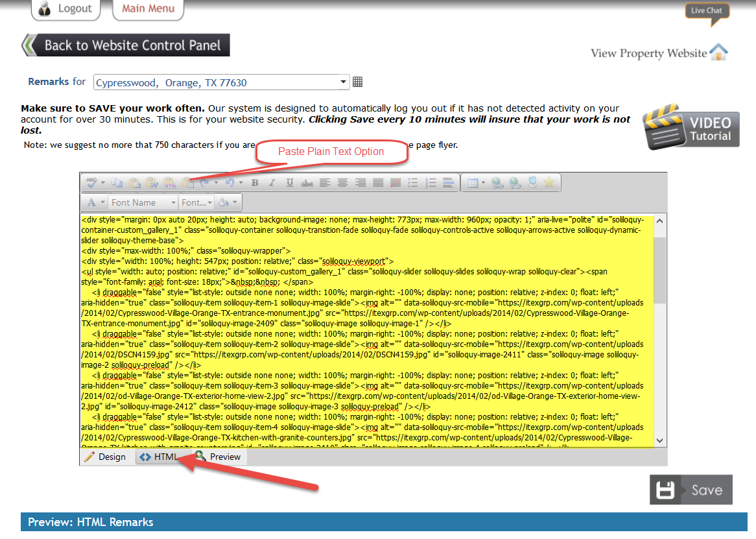
Task: Expand the font size dropdown
Action: point(196,202)
